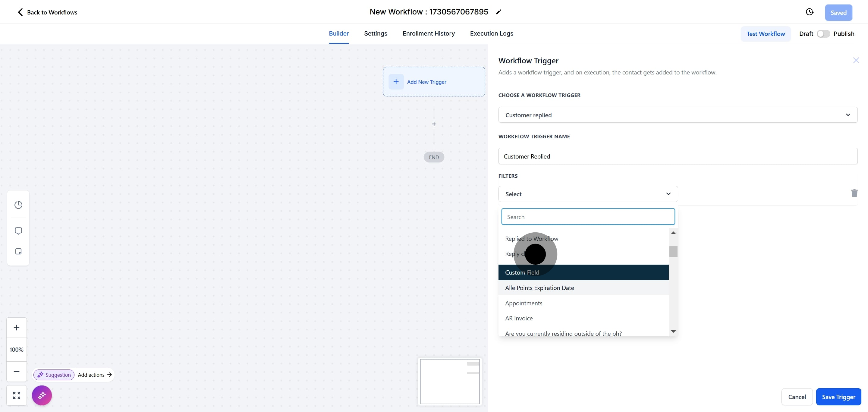Image resolution: width=868 pixels, height=412 pixels.
Task: Click the END node
Action: [x=434, y=157]
